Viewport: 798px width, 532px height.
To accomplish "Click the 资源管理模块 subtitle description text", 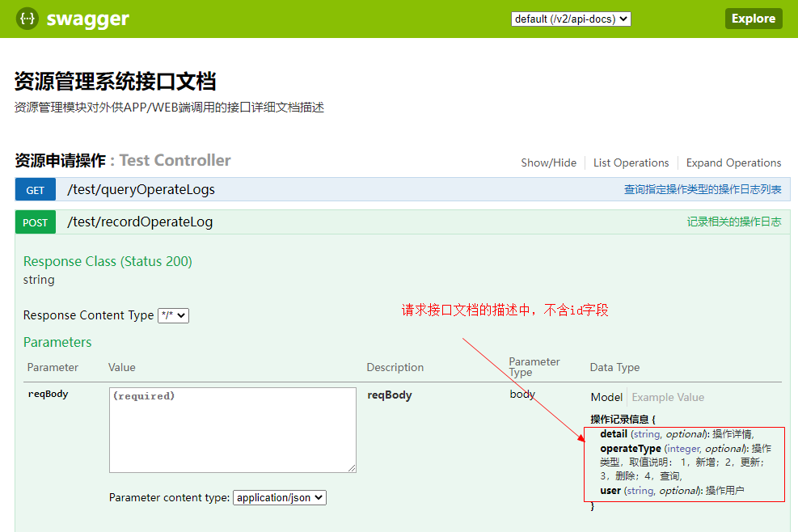I will click(x=169, y=108).
